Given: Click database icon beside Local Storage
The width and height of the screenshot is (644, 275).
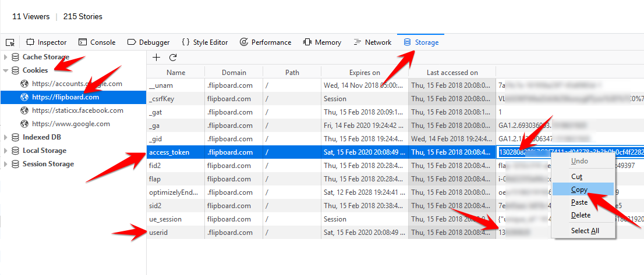Looking at the screenshot, I should point(15,151).
